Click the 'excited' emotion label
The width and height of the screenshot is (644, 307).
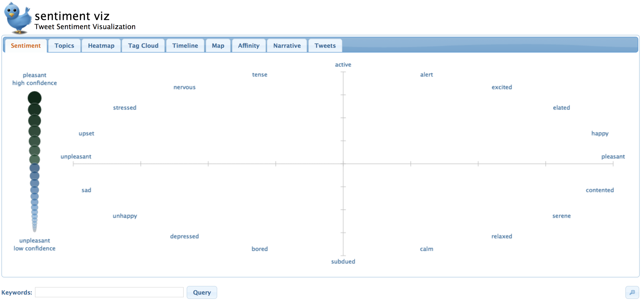(502, 87)
